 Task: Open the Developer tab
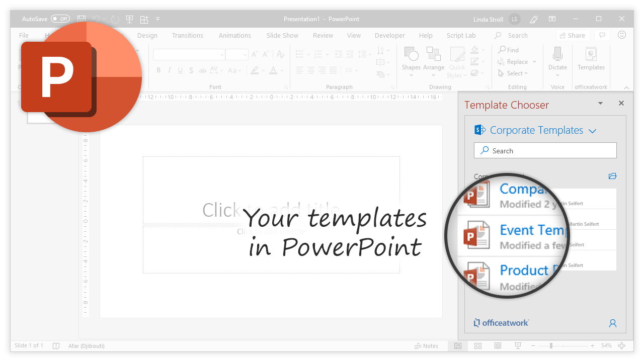point(390,36)
